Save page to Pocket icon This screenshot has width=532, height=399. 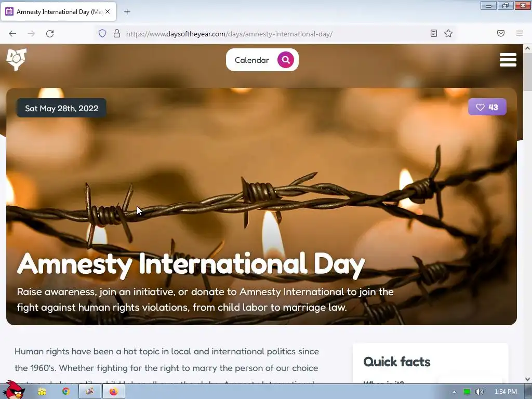click(x=501, y=33)
